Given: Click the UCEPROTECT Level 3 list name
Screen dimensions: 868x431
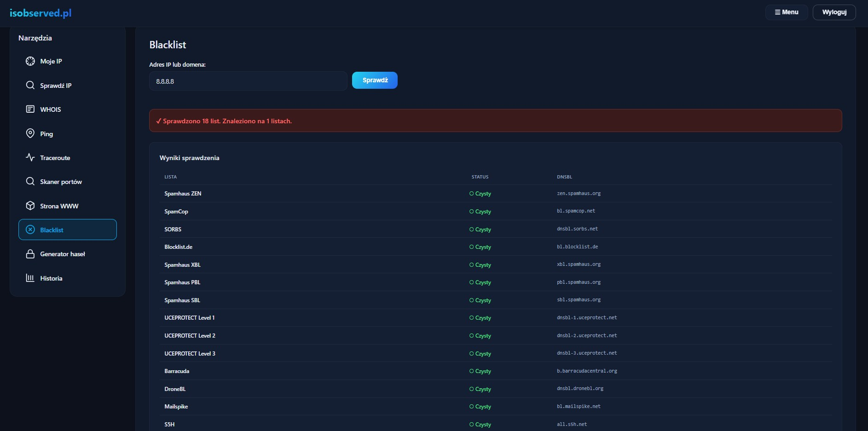Looking at the screenshot, I should pos(190,354).
